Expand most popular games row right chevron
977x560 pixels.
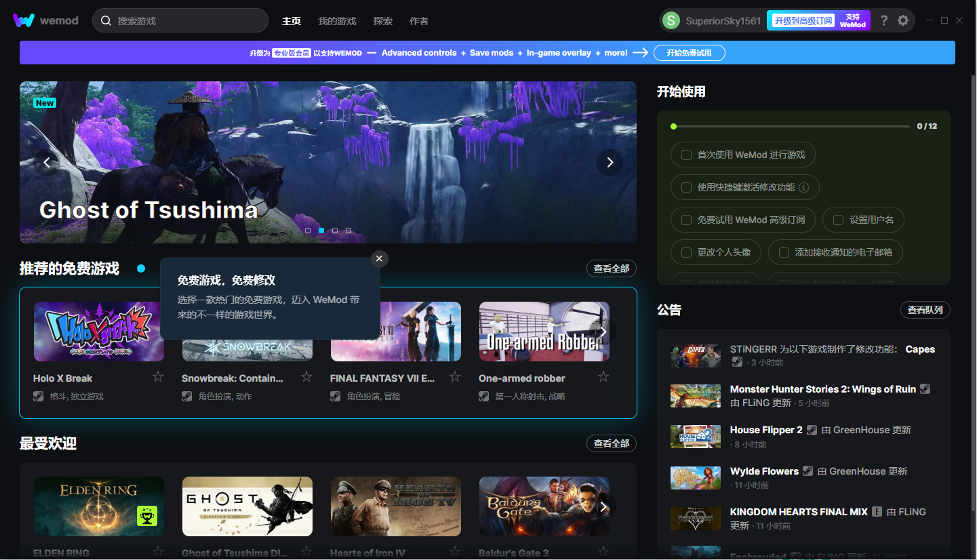[x=603, y=507]
